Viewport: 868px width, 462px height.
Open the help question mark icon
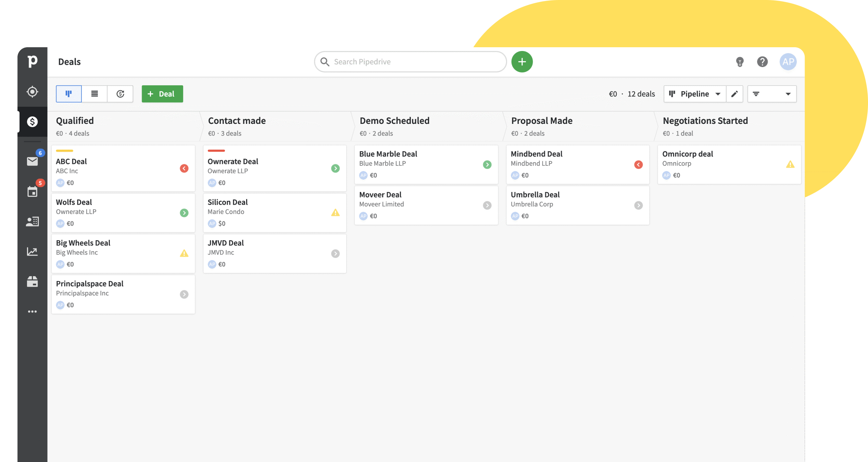coord(762,62)
